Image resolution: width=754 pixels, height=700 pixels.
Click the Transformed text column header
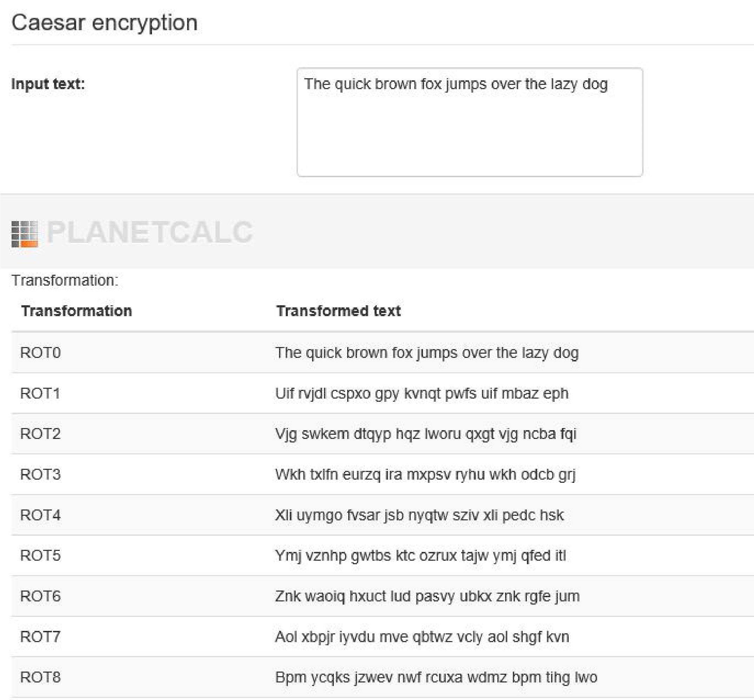(338, 311)
